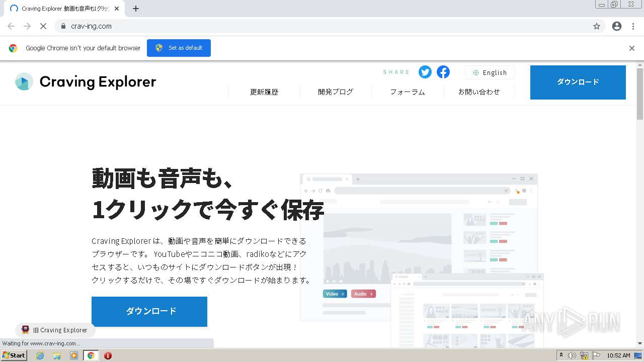
Task: Click the Video download badge in the illustration
Action: click(x=335, y=294)
